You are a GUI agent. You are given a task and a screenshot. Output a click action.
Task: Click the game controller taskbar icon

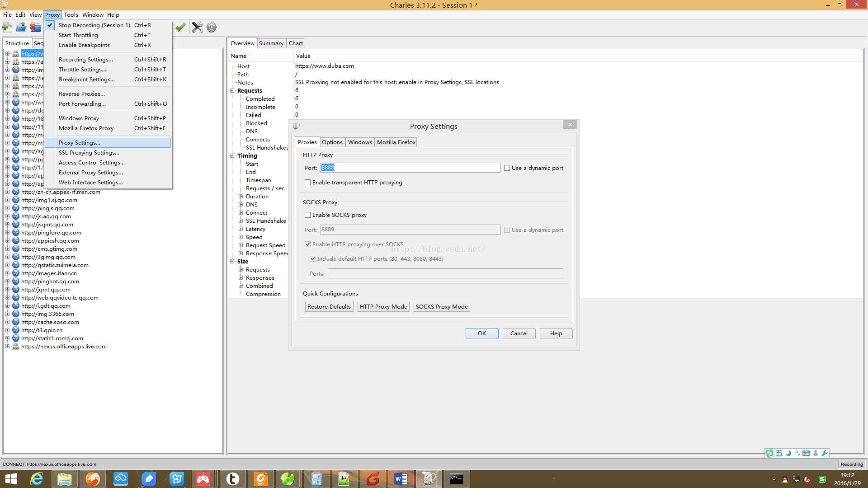[203, 479]
